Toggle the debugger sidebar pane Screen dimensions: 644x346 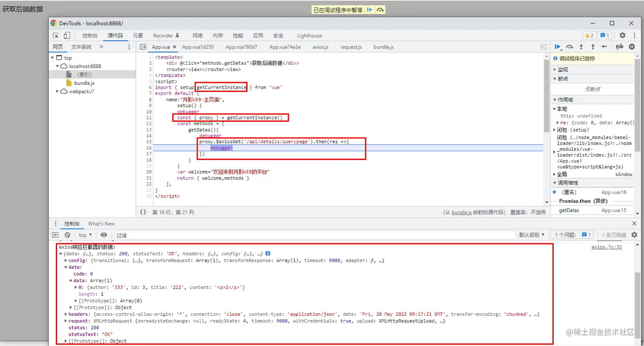point(543,47)
